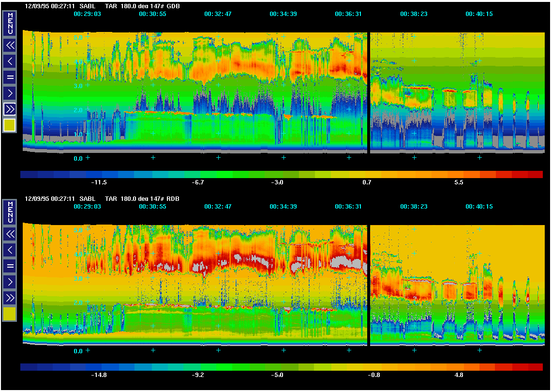Click the GDB header text showing 12/09/95 00:27:11
Viewport: 552px width, 392px height.
click(50, 7)
